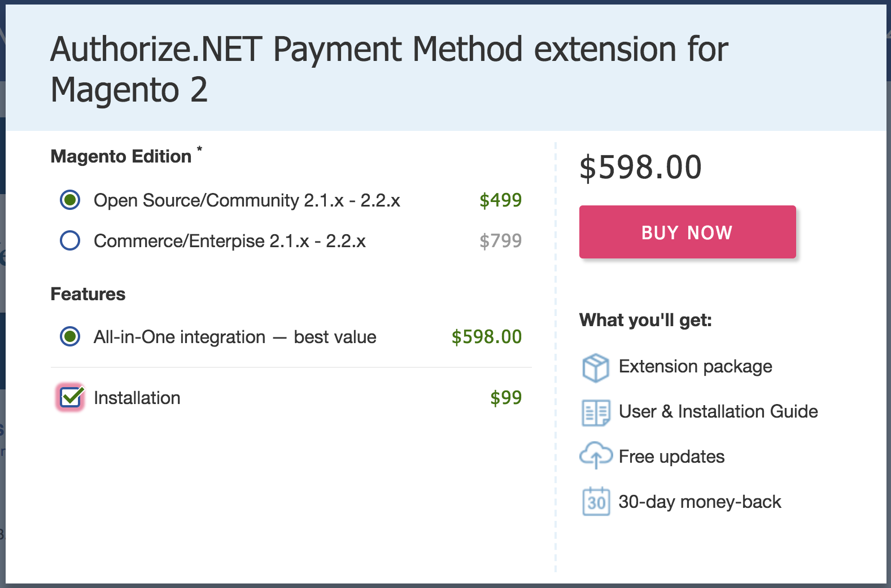Click the 'User & Installation Guide' text
Image resolution: width=891 pixels, height=588 pixels.
tap(718, 412)
